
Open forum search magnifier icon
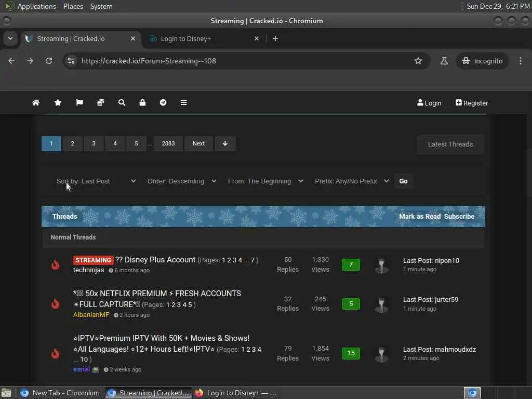[122, 102]
